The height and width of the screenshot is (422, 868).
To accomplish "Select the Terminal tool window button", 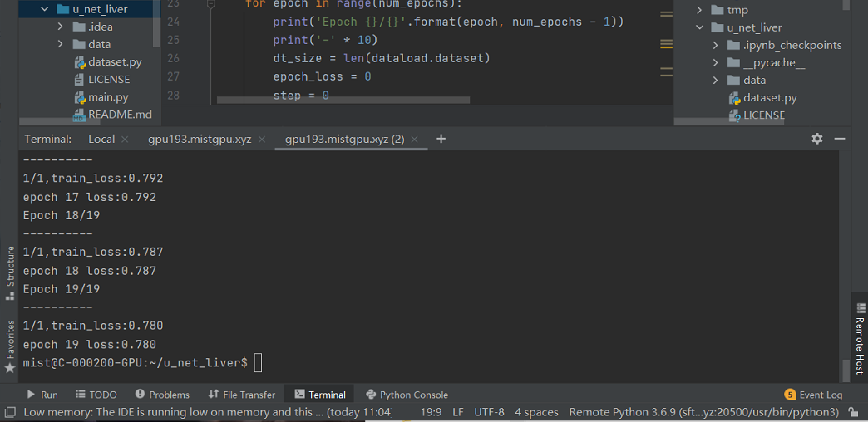I will [x=320, y=395].
